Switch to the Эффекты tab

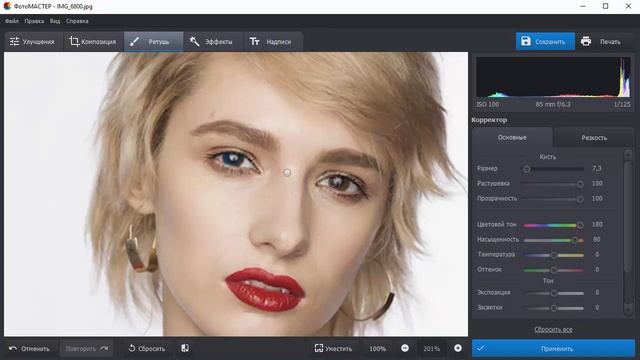pos(213,42)
